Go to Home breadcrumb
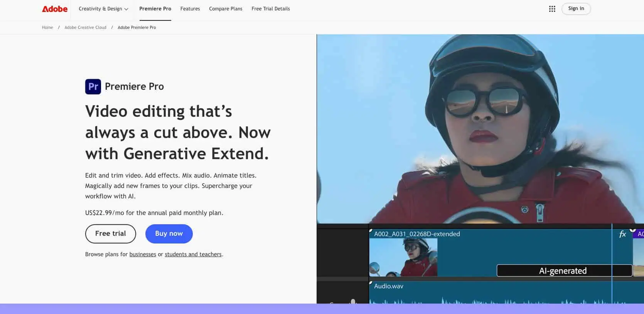The width and height of the screenshot is (644, 314). (47, 27)
